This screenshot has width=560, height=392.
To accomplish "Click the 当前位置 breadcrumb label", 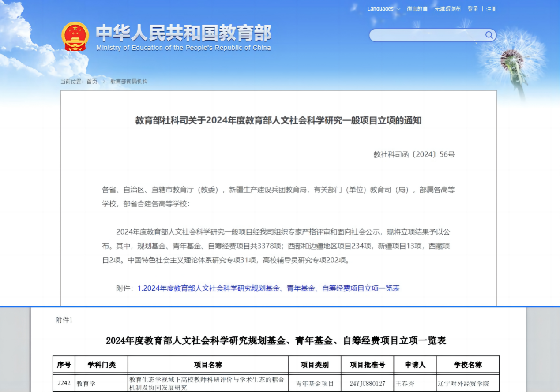I will tap(72, 82).
